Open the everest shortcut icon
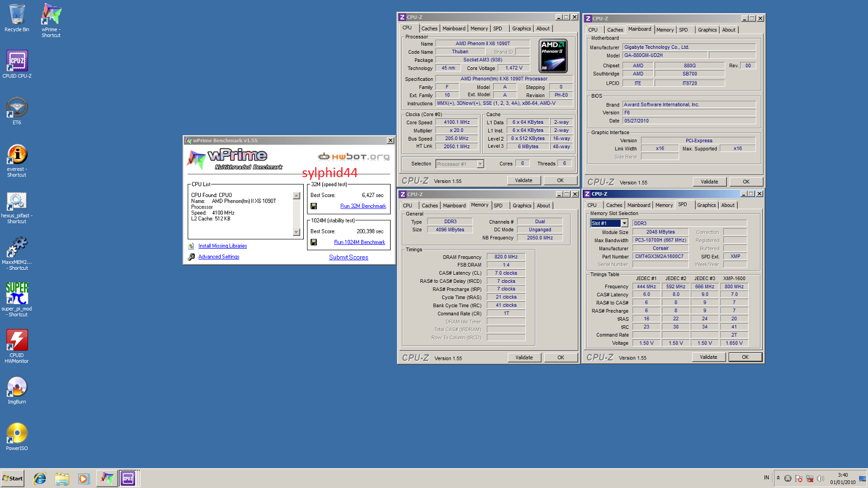The height and width of the screenshot is (488, 868). 17,161
